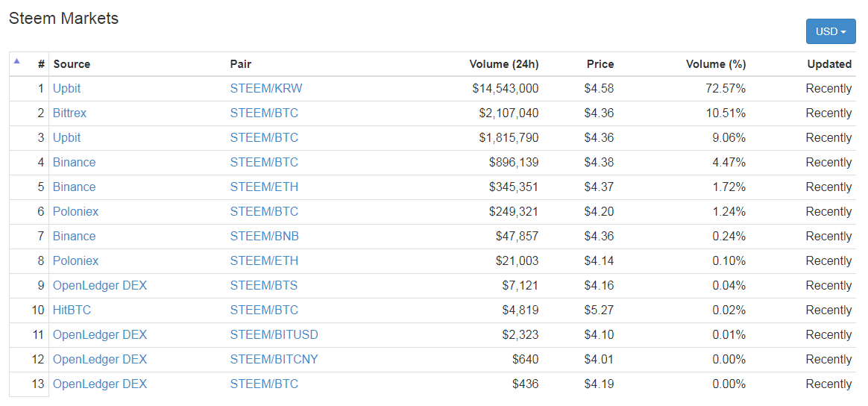Image resolution: width=868 pixels, height=406 pixels.
Task: Open the USD currency dropdown
Action: [x=830, y=31]
